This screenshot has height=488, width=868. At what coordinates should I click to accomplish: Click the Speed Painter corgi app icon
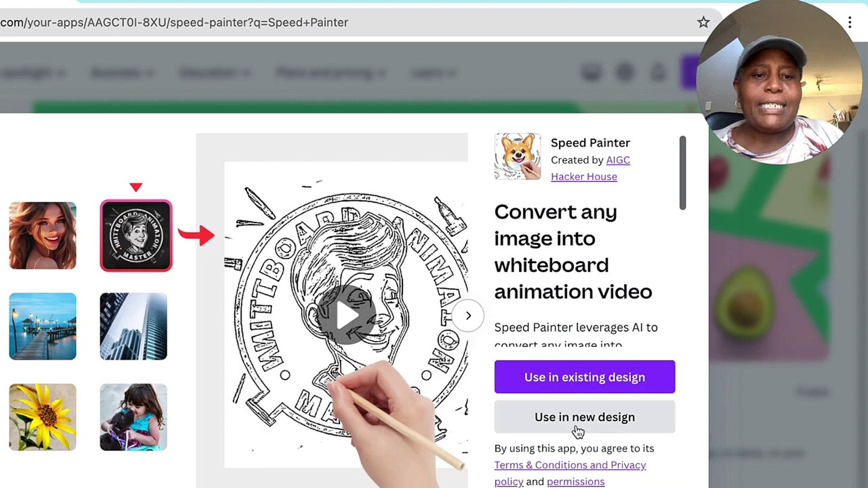[x=517, y=156]
